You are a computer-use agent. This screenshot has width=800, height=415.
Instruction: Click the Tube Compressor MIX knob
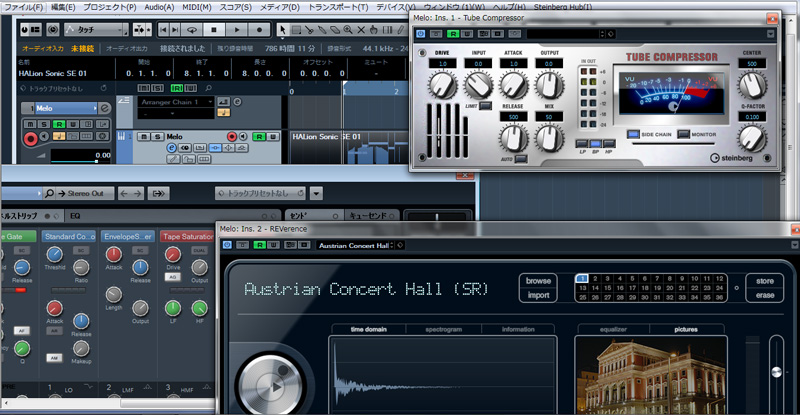click(x=549, y=138)
